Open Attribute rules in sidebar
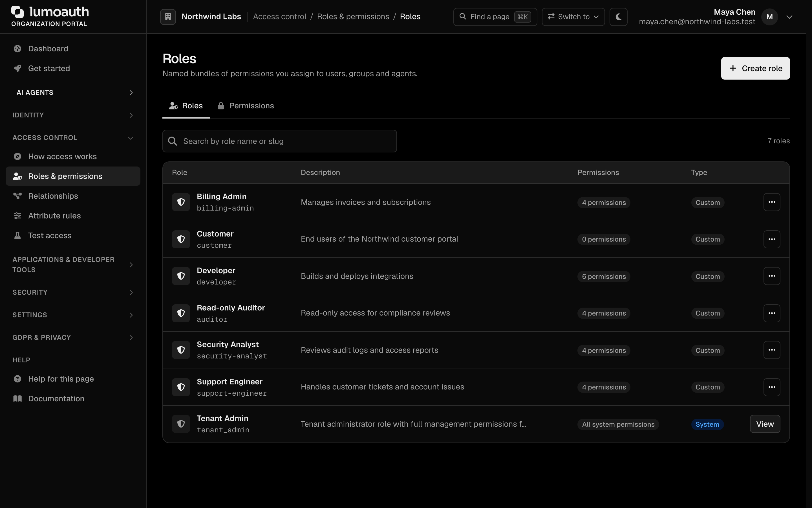 click(x=73, y=216)
